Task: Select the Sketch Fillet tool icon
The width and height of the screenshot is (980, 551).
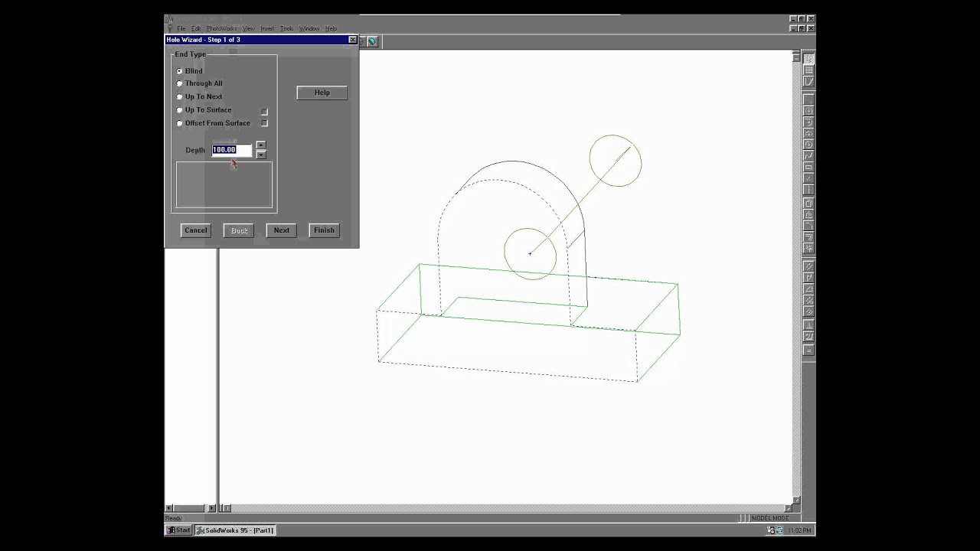Action: (x=808, y=226)
